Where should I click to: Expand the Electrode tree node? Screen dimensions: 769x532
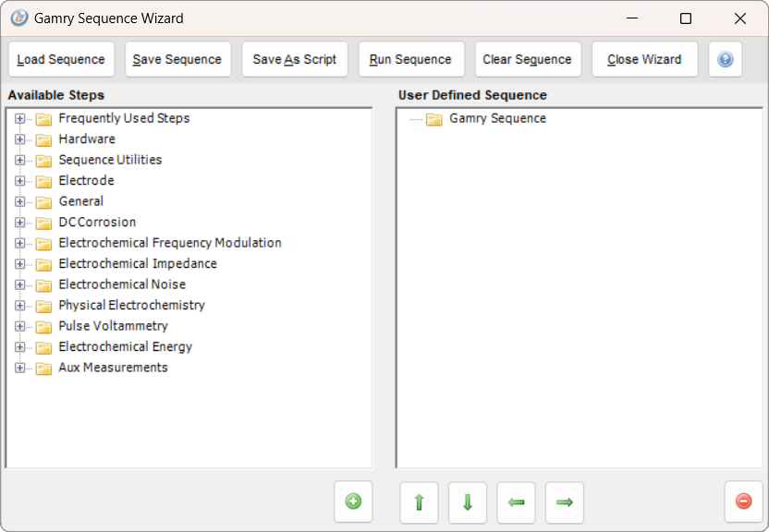click(x=19, y=181)
